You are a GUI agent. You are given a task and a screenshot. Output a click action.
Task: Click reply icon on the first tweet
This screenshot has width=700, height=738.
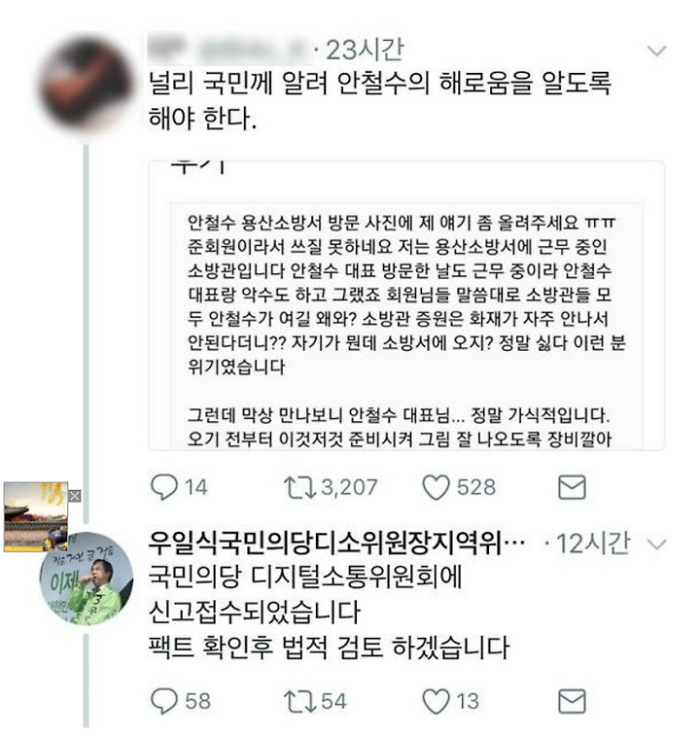coord(164,487)
